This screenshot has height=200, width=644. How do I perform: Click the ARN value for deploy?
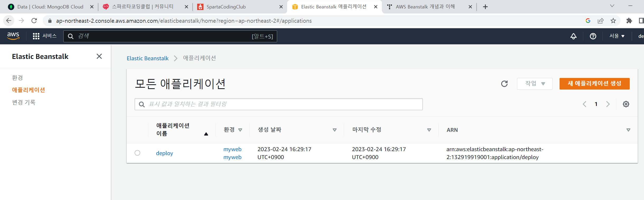[495, 153]
